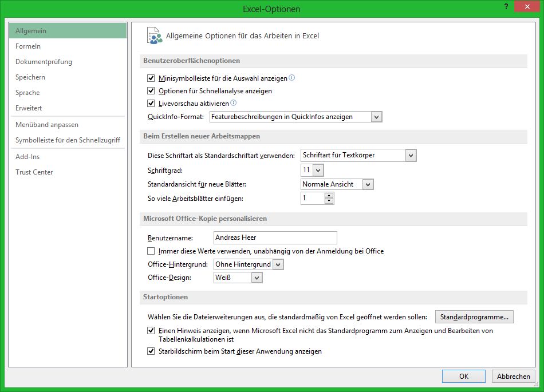The image size is (544, 392).
Task: Click the Standardprogramme button
Action: tap(474, 316)
